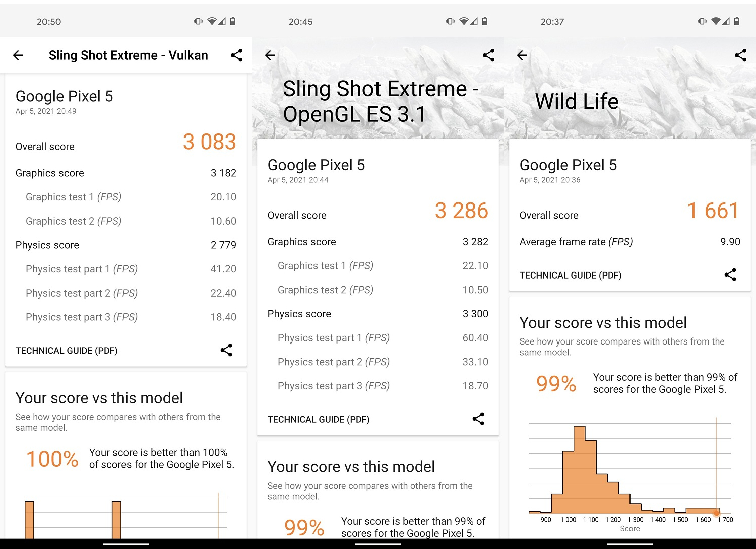Tap Wild Life overall score 1 661
The height and width of the screenshot is (549, 756).
point(714,211)
